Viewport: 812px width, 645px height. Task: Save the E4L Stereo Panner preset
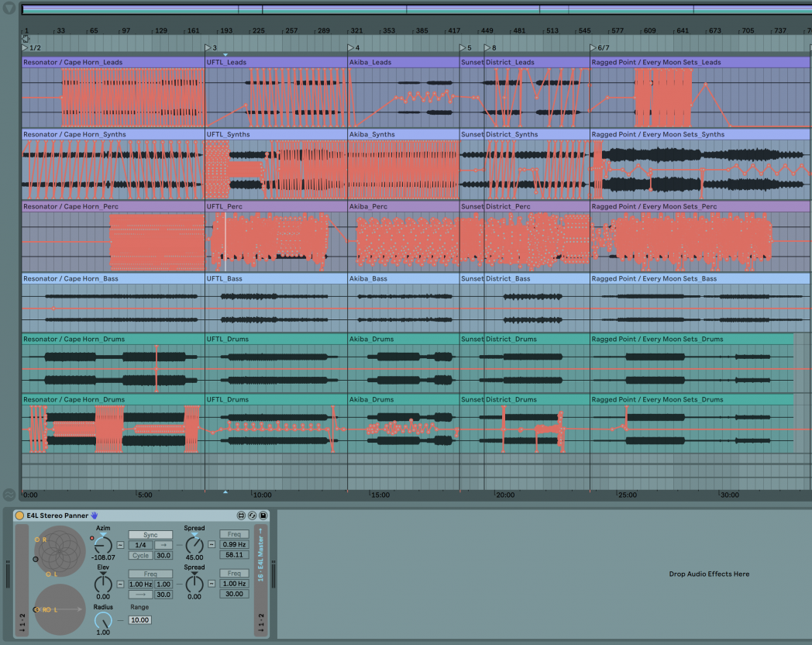click(263, 516)
